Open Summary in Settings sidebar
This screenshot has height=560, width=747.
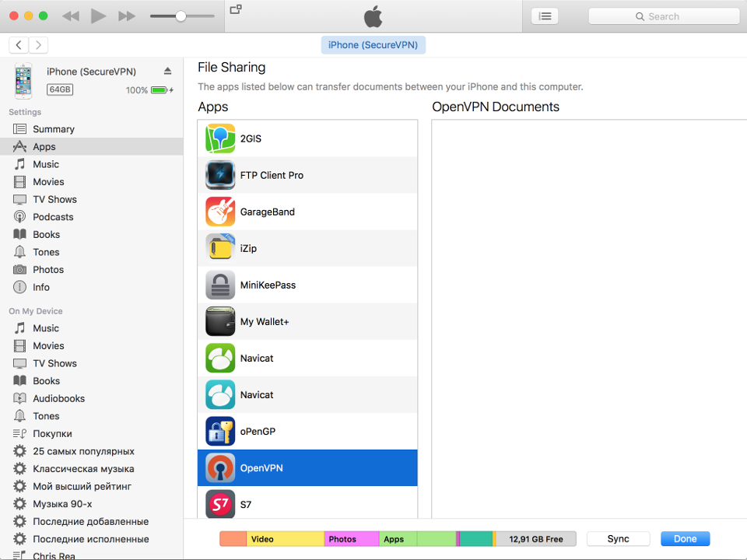[x=92, y=129]
